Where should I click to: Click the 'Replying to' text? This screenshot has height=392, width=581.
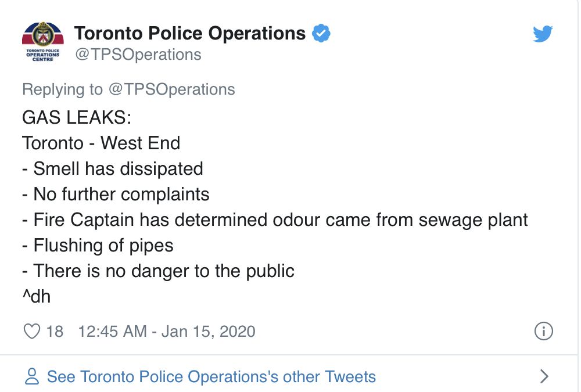click(62, 89)
